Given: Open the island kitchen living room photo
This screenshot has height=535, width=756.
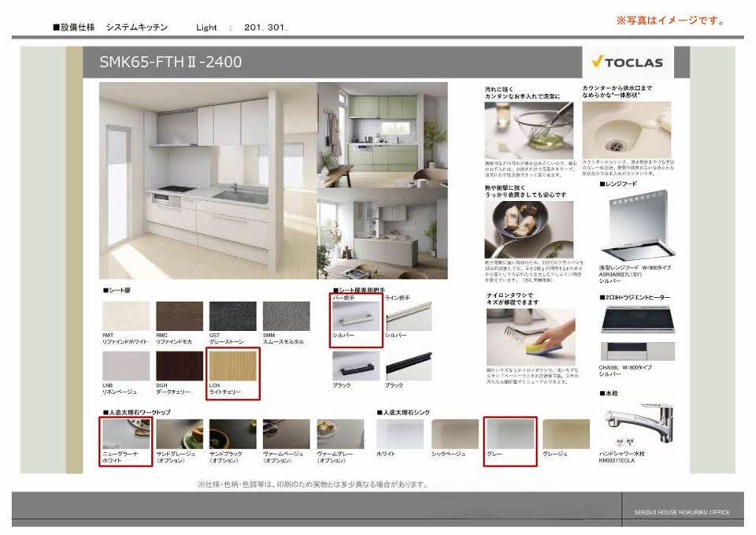Looking at the screenshot, I should 383,233.
